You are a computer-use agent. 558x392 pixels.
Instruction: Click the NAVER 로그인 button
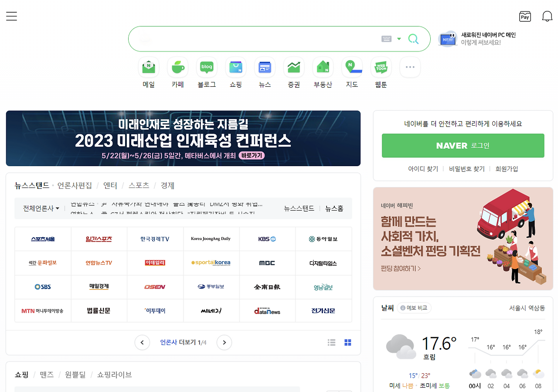(463, 146)
